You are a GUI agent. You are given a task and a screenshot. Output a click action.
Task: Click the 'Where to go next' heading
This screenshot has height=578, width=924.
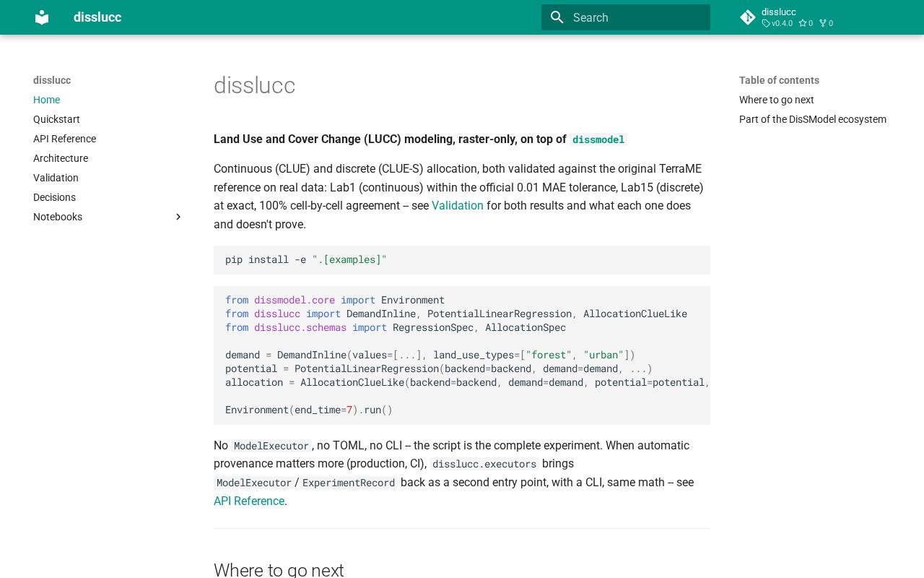[279, 570]
